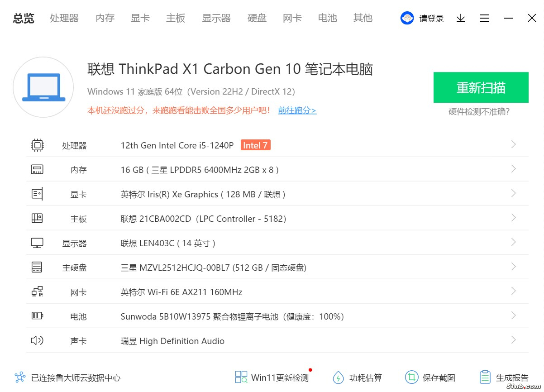The height and width of the screenshot is (392, 544).
Task: Open the download arrow icon
Action: tap(461, 18)
